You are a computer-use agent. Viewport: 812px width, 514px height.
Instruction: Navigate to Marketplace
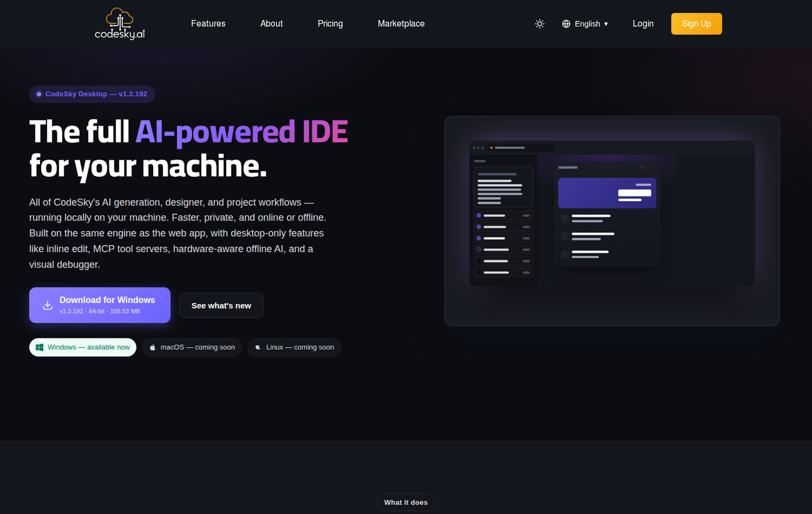[401, 24]
